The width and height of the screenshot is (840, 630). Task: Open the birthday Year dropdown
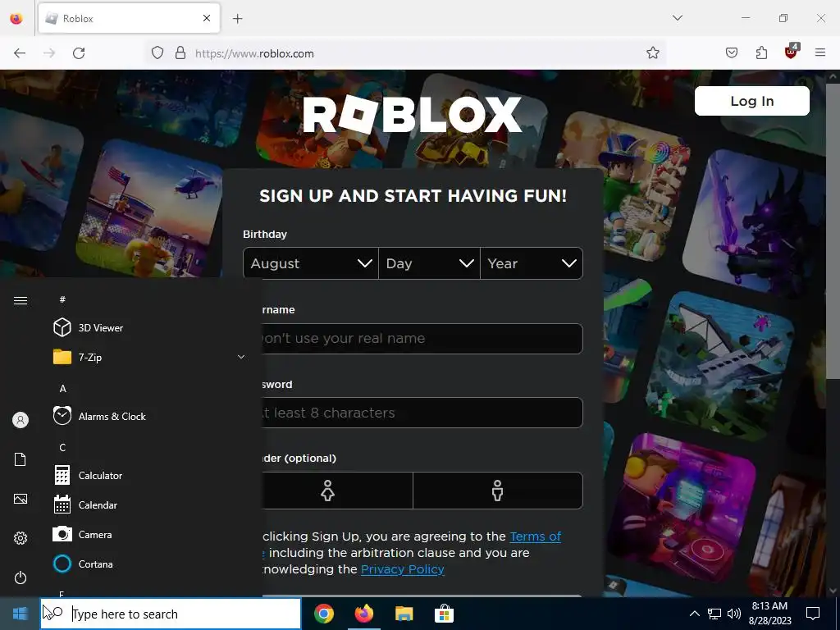[x=532, y=263]
